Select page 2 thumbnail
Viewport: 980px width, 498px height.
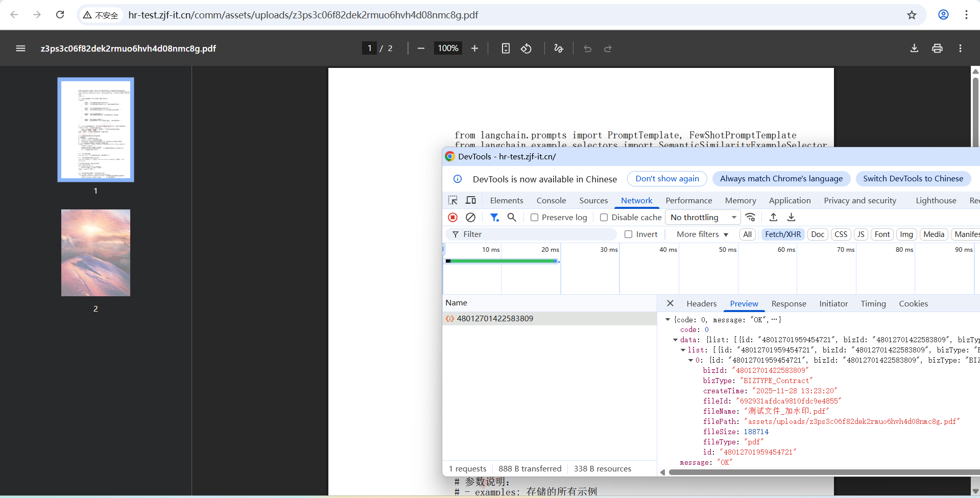[x=95, y=253]
